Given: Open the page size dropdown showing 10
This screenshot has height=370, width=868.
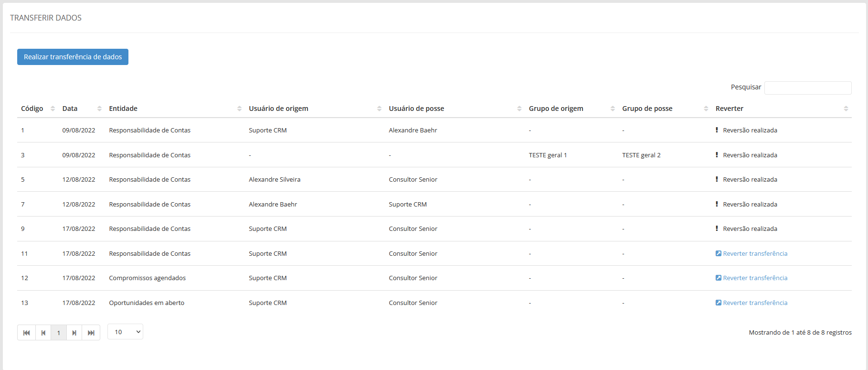Looking at the screenshot, I should tap(125, 332).
